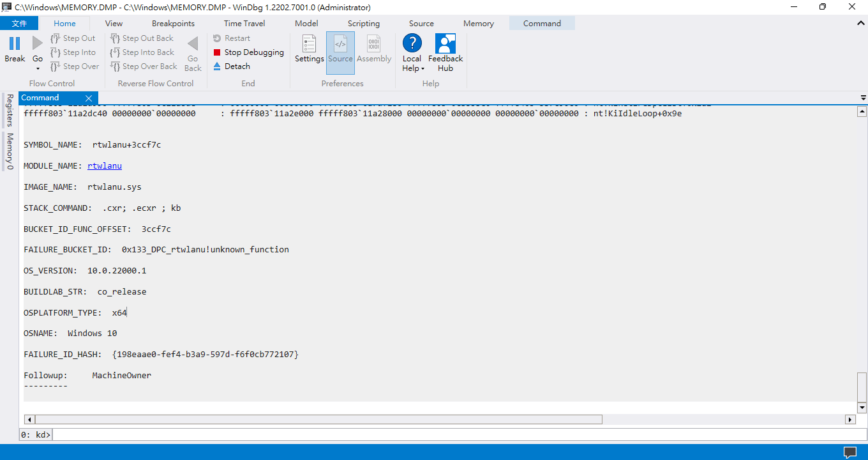Toggle Assembly mode preference
The width and height of the screenshot is (868, 460).
click(374, 49)
